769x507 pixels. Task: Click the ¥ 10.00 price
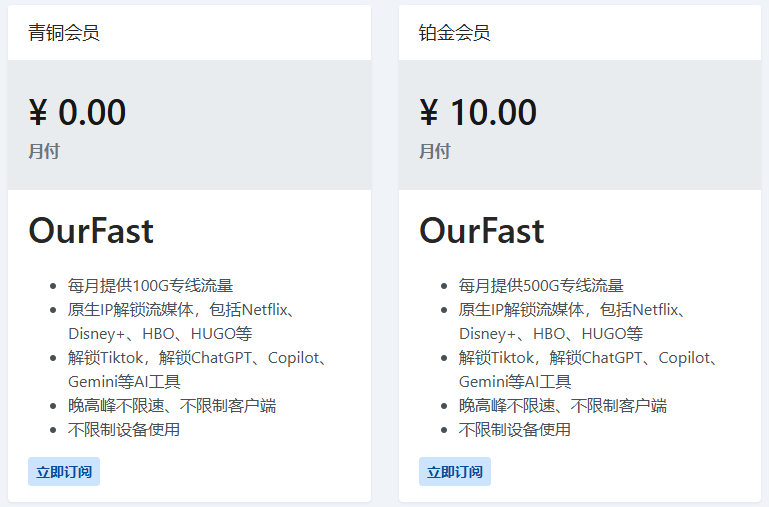tap(478, 112)
